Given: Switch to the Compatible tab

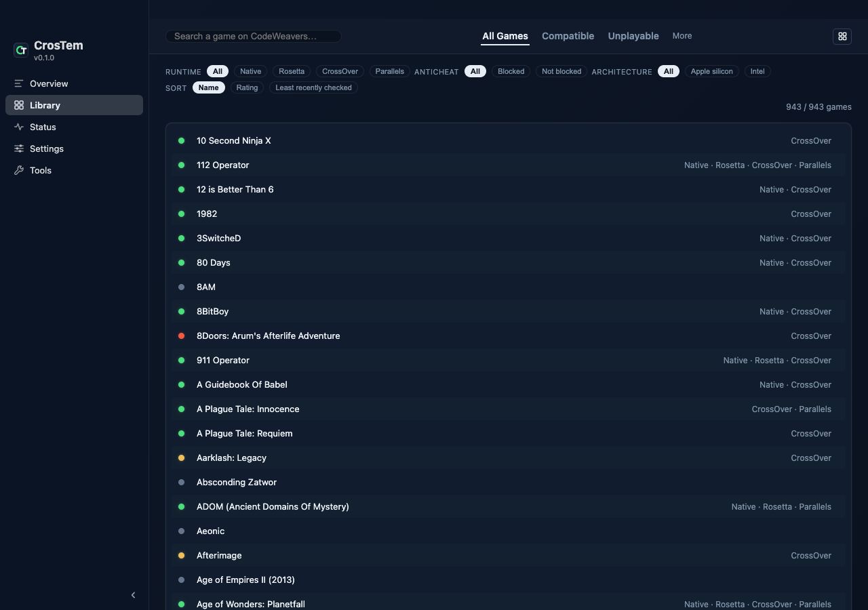Looking at the screenshot, I should 568,36.
